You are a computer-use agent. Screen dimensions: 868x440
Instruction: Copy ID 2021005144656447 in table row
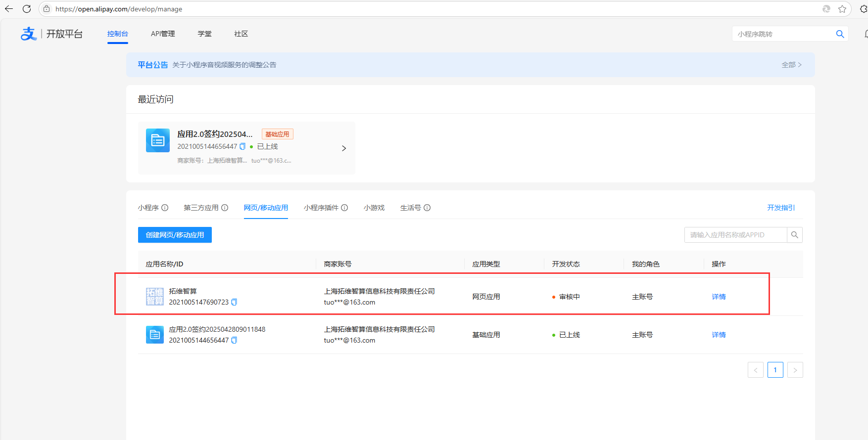234,340
